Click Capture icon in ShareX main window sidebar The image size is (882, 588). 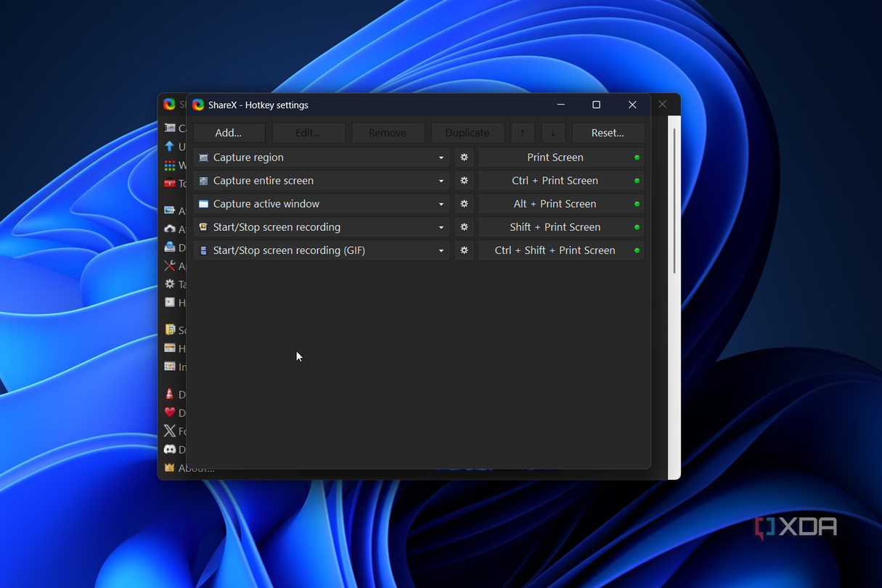point(170,128)
